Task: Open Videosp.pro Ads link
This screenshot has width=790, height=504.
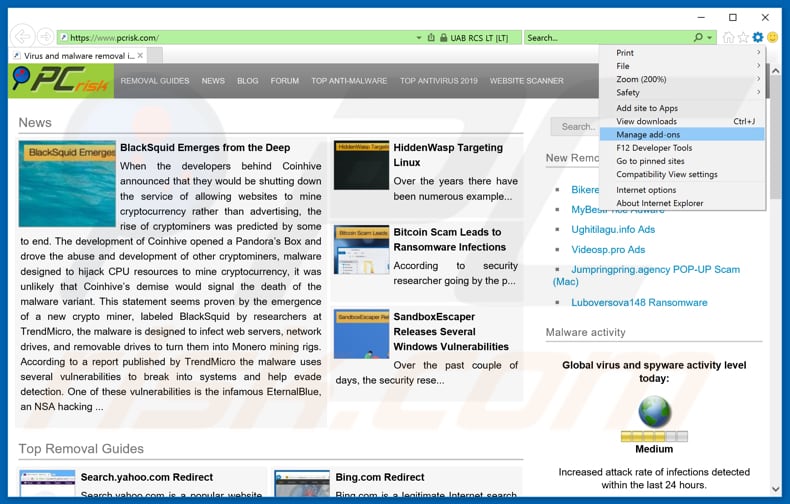Action: click(x=608, y=249)
